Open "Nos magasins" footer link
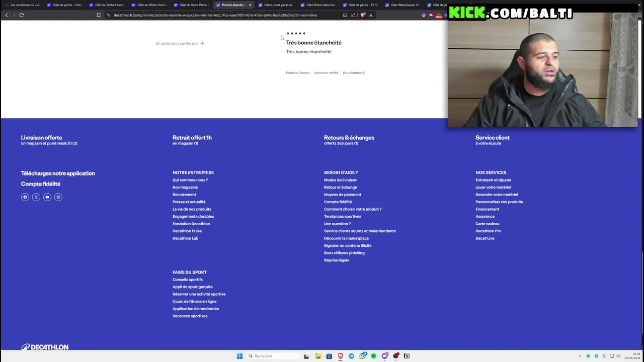The image size is (644, 362). pyautogui.click(x=185, y=187)
